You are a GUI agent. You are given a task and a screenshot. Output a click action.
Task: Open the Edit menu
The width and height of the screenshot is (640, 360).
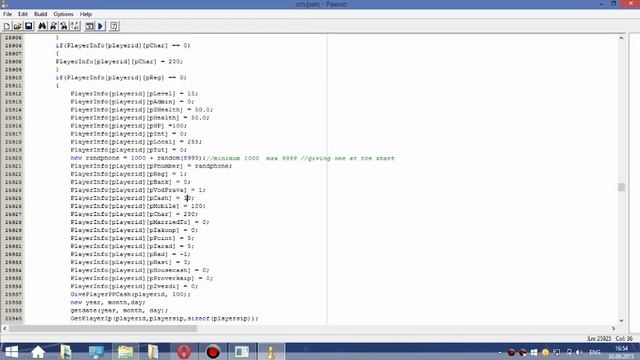pyautogui.click(x=23, y=14)
